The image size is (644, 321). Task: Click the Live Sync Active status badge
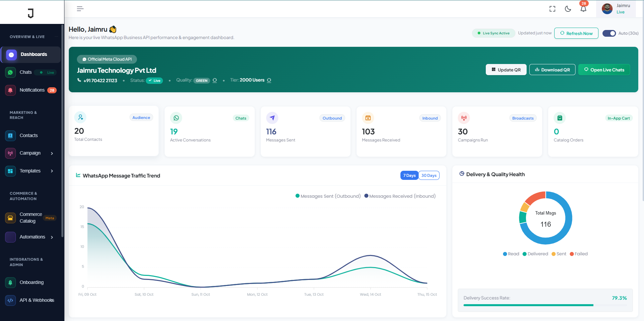pos(494,33)
